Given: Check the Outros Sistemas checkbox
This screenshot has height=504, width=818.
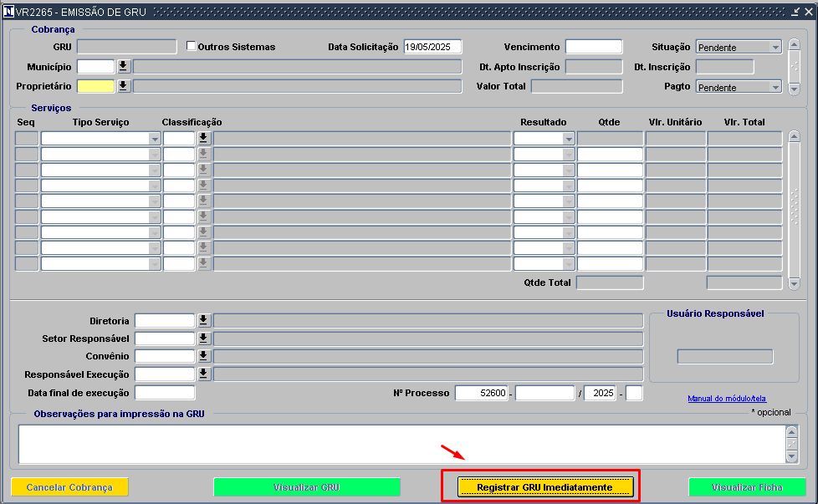Looking at the screenshot, I should tap(191, 46).
